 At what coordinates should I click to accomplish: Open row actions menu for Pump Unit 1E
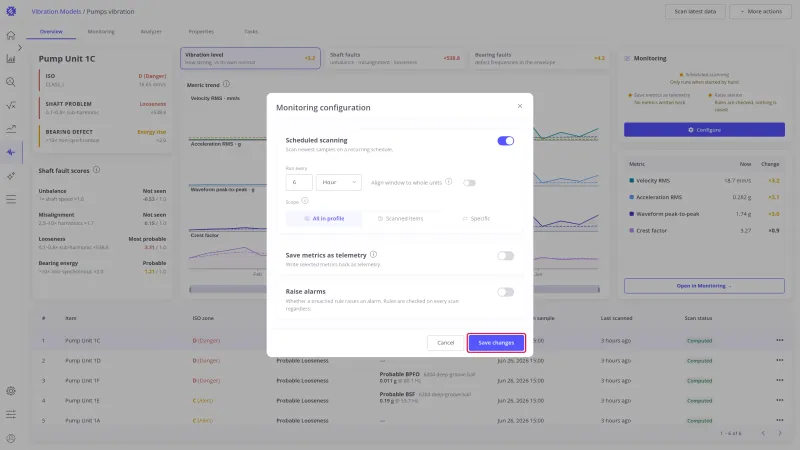[780, 400]
